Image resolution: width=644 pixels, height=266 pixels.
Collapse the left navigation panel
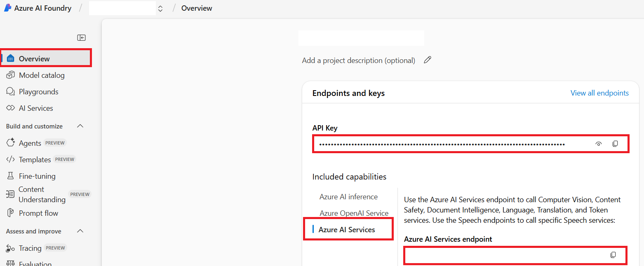pyautogui.click(x=81, y=37)
